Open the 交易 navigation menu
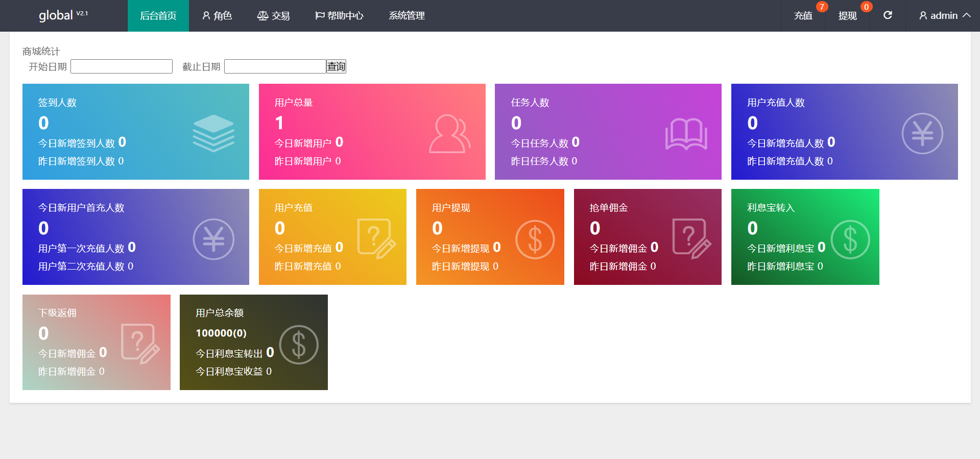This screenshot has width=980, height=459. pyautogui.click(x=273, y=16)
